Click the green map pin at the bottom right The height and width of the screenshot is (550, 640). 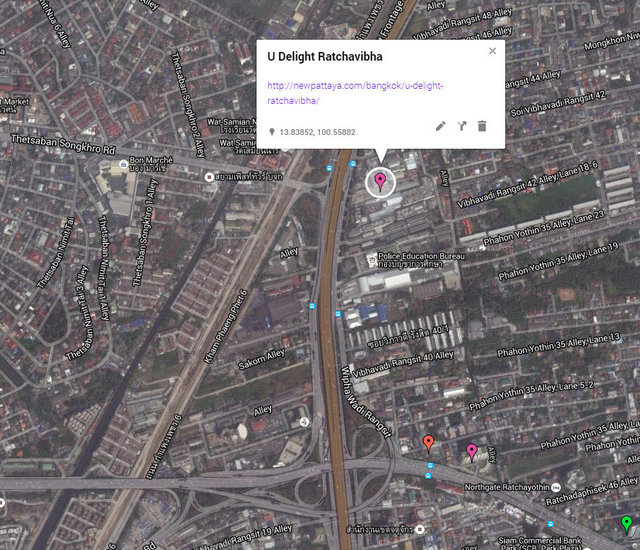tap(627, 524)
